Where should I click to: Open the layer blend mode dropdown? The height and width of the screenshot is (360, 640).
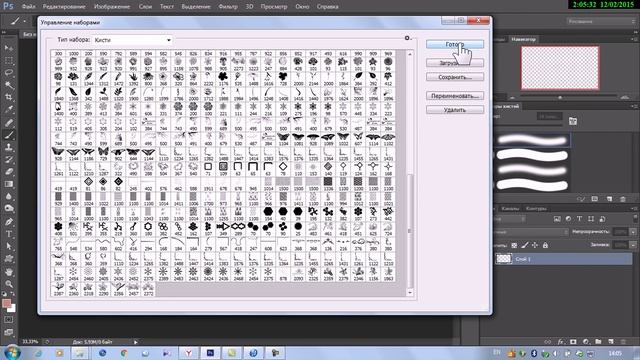coord(532,232)
